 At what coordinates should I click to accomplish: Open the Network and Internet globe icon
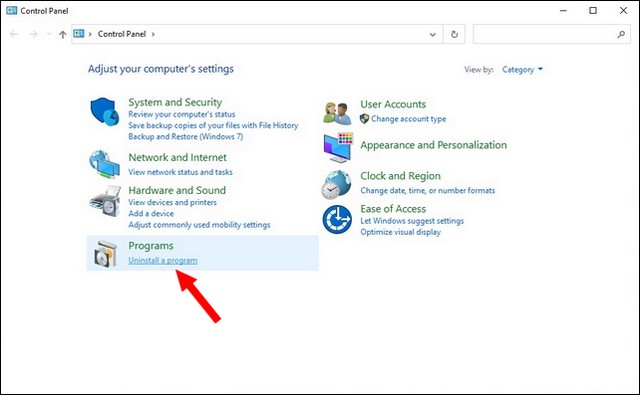coord(105,164)
